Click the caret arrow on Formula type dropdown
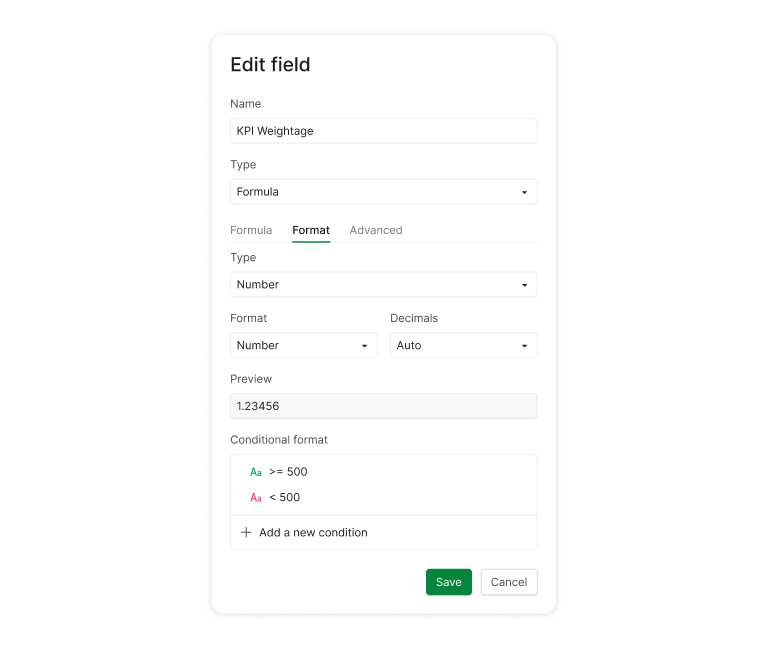This screenshot has width=768, height=660. (524, 192)
